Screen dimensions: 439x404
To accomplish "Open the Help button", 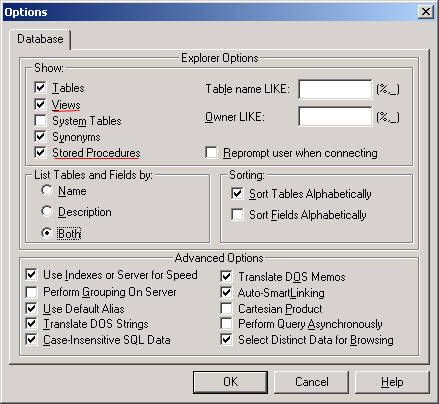I will pyautogui.click(x=392, y=382).
